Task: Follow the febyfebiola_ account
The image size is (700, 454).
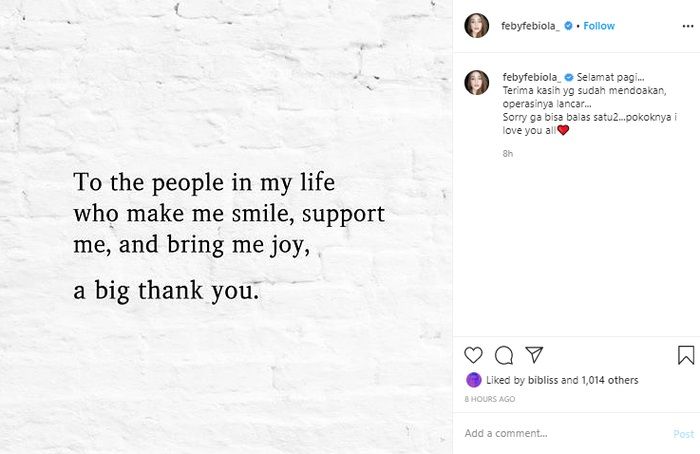Action: [599, 26]
